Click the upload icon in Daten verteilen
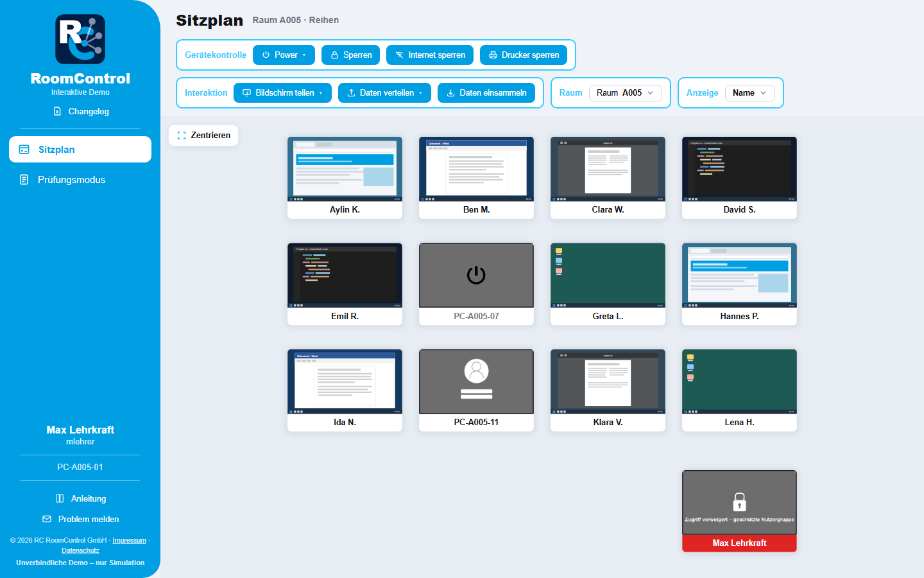The width and height of the screenshot is (924, 578). click(351, 93)
